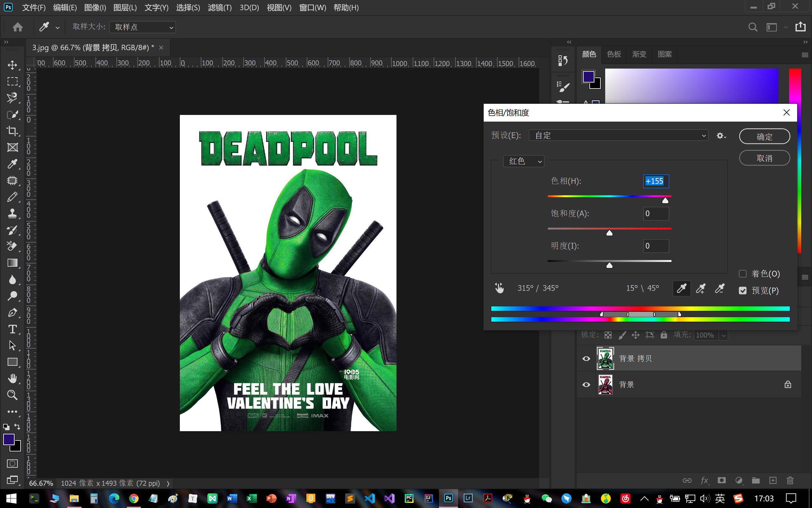Screen dimensions: 812x508
Task: Toggle lock position
Action: (636, 335)
